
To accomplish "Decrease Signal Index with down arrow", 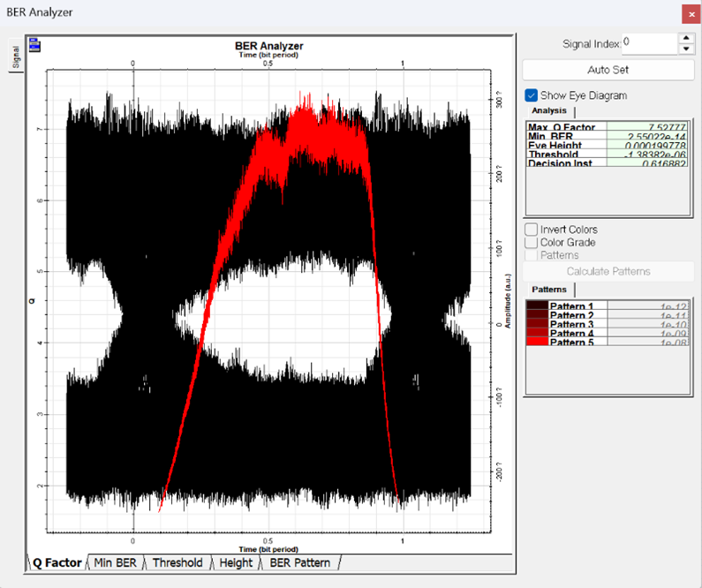I will [x=686, y=49].
